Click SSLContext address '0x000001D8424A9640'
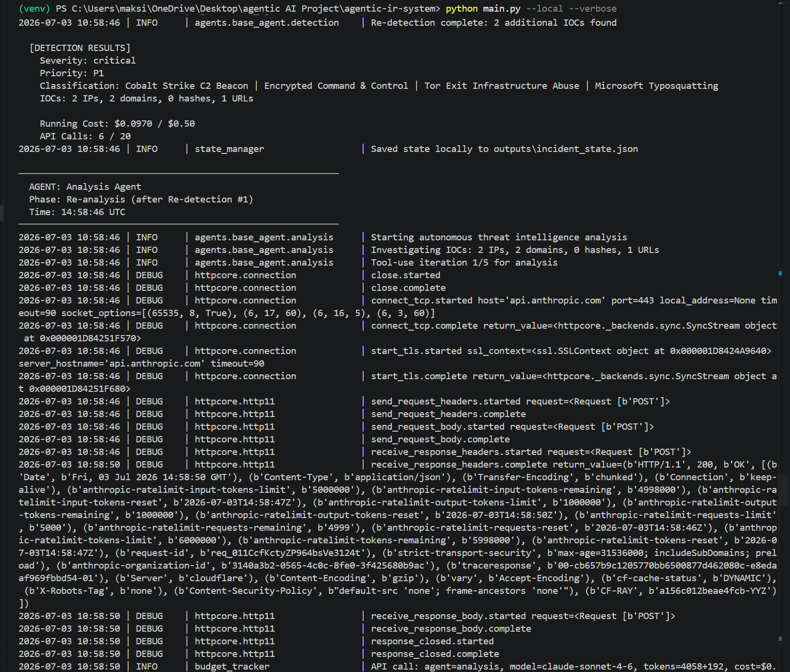The width and height of the screenshot is (790, 672). pyautogui.click(x=718, y=351)
